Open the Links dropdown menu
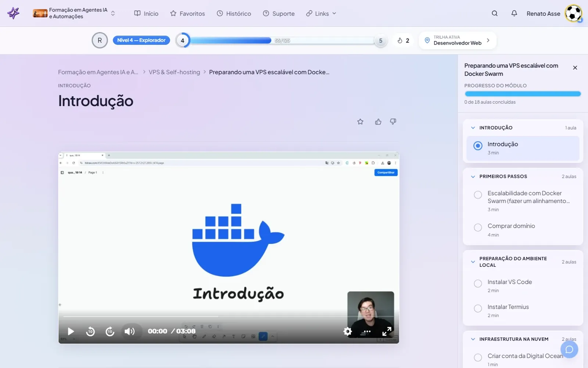Screen dimensions: 588x368 point(321,14)
